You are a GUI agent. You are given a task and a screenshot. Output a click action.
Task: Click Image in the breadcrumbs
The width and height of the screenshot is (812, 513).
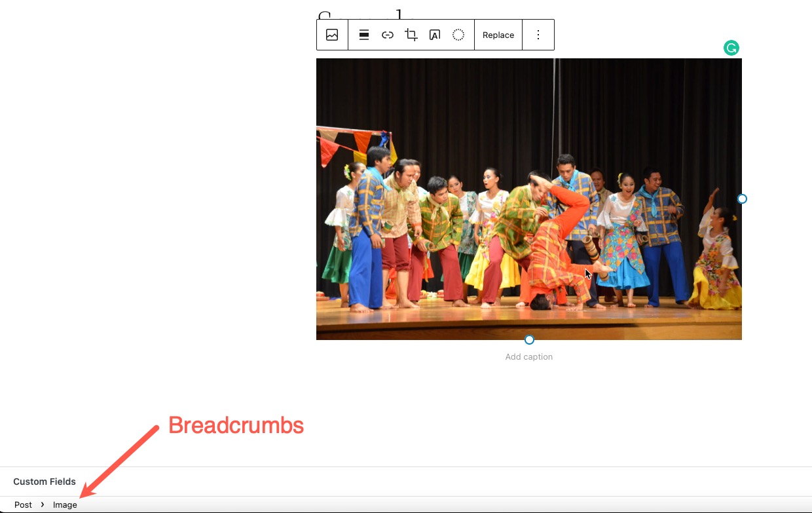65,505
